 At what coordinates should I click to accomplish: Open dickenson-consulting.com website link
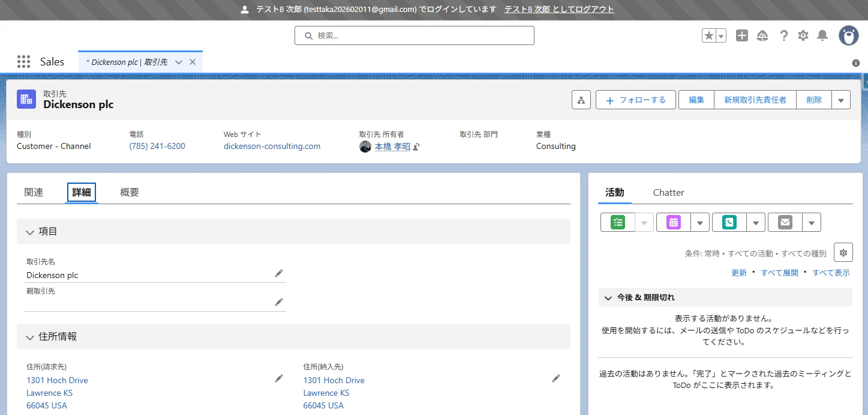click(x=272, y=146)
